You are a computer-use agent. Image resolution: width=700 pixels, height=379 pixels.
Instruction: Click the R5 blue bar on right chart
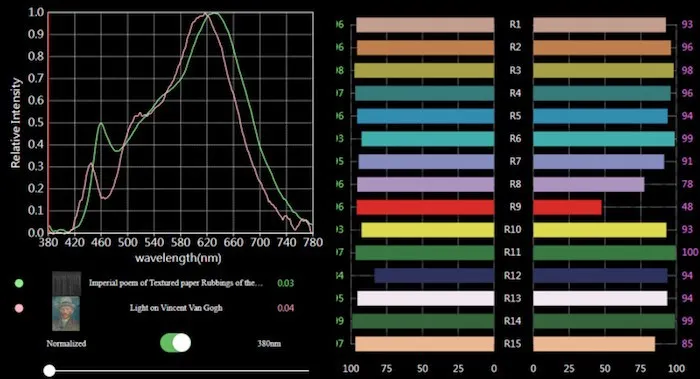(x=600, y=116)
